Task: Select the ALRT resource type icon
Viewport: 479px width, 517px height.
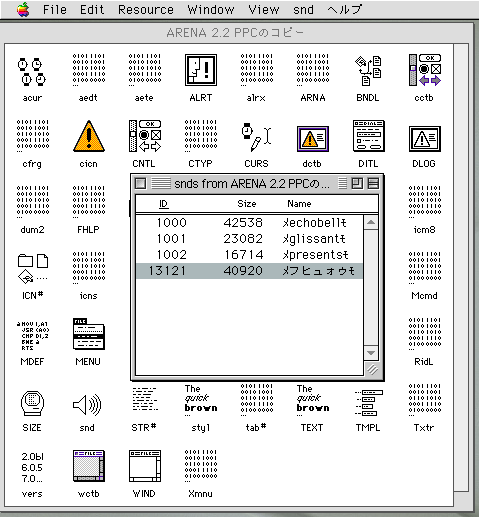Action: click(201, 70)
